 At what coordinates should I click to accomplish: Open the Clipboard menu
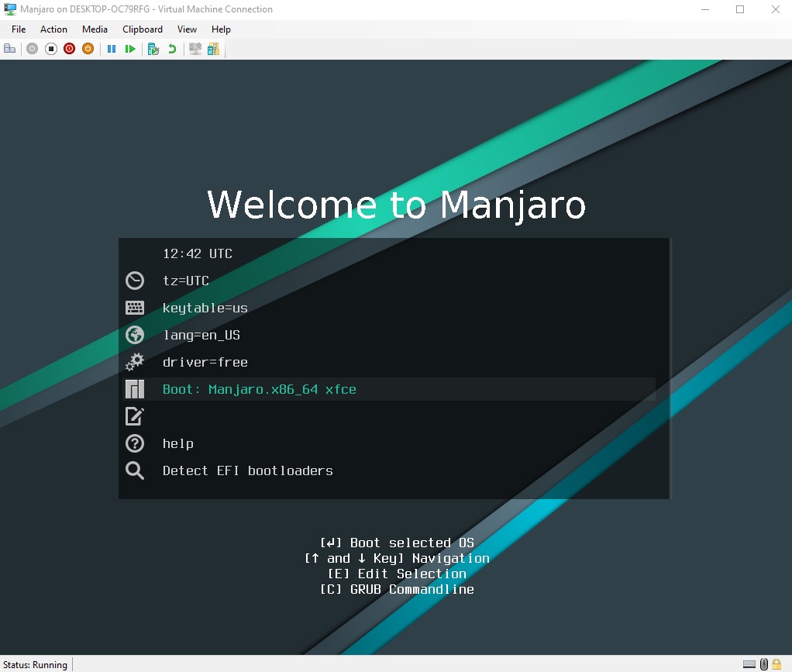pos(143,29)
